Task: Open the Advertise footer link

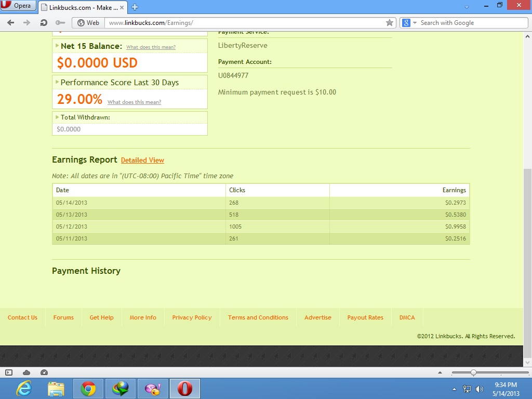Action: [x=317, y=317]
